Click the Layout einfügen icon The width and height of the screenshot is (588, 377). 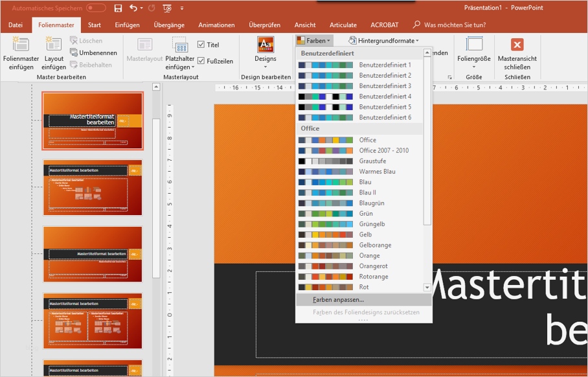[x=54, y=45]
